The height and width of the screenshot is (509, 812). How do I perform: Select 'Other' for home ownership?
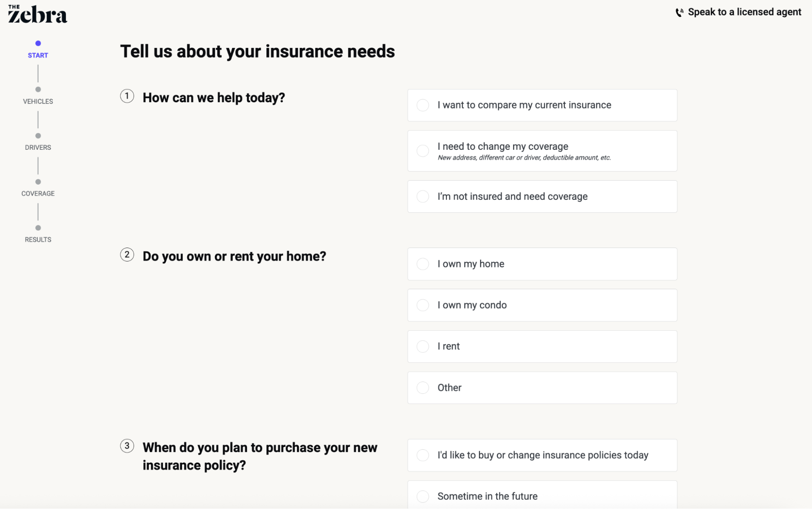pos(542,388)
